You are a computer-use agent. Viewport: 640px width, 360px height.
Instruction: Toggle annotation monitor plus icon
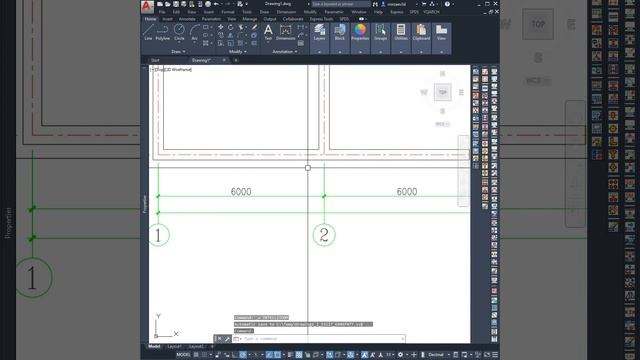414,355
